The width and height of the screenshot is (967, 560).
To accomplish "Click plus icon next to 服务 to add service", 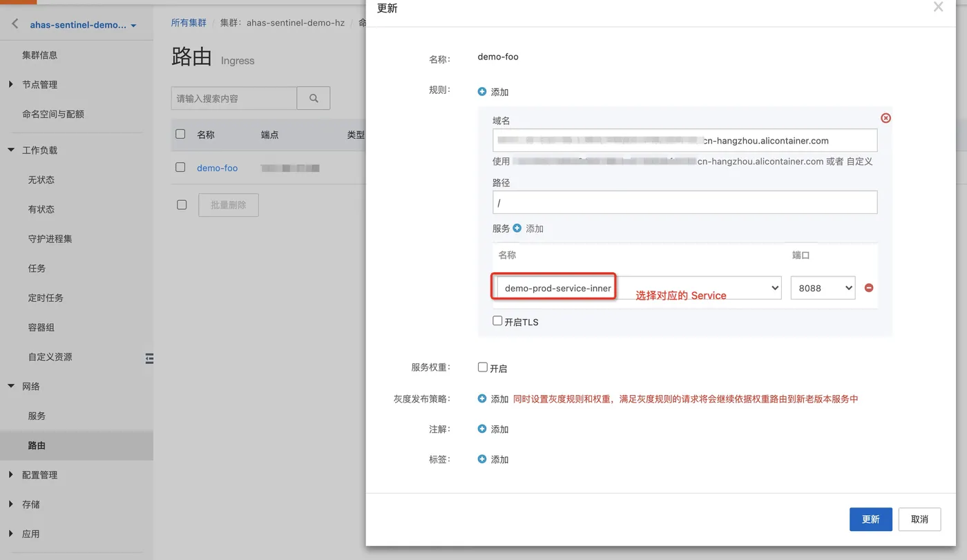I will 517,228.
